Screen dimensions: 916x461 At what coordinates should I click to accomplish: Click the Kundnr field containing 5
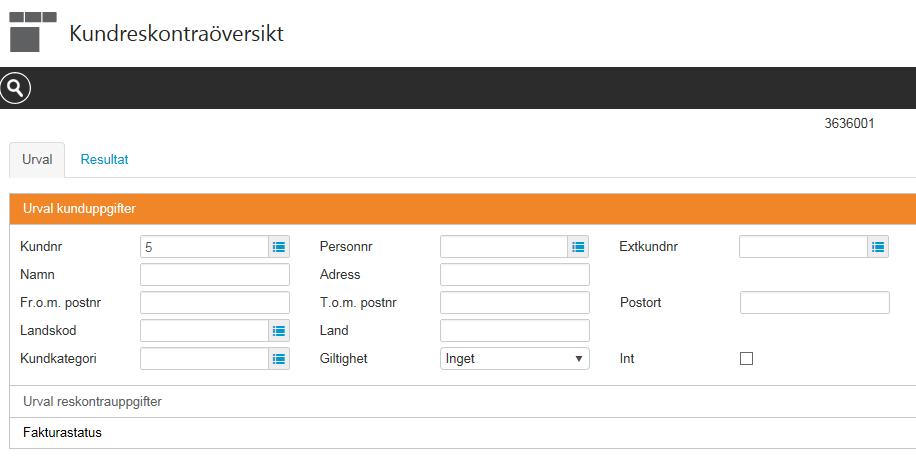pos(204,247)
